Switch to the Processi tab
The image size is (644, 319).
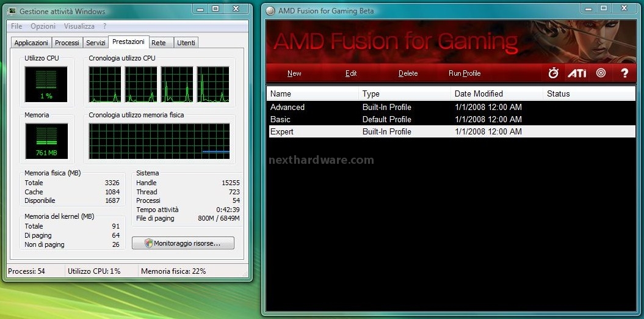click(67, 43)
